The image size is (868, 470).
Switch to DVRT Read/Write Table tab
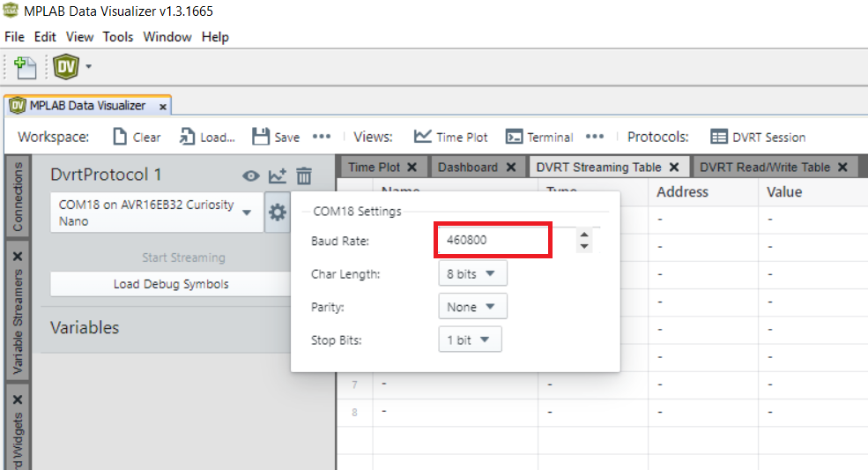[765, 168]
